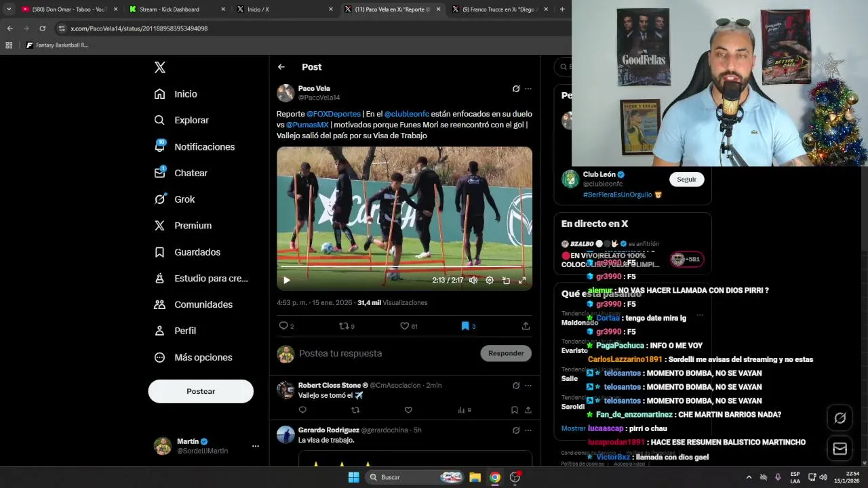Image resolution: width=868 pixels, height=488 pixels.
Task: Share Paco Vela's post
Action: 526,326
